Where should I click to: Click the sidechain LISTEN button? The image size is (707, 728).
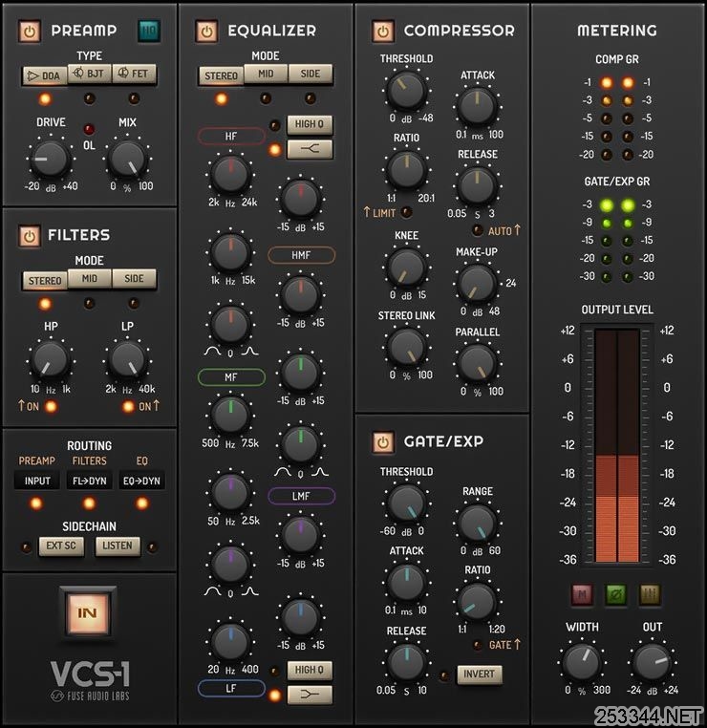click(118, 546)
